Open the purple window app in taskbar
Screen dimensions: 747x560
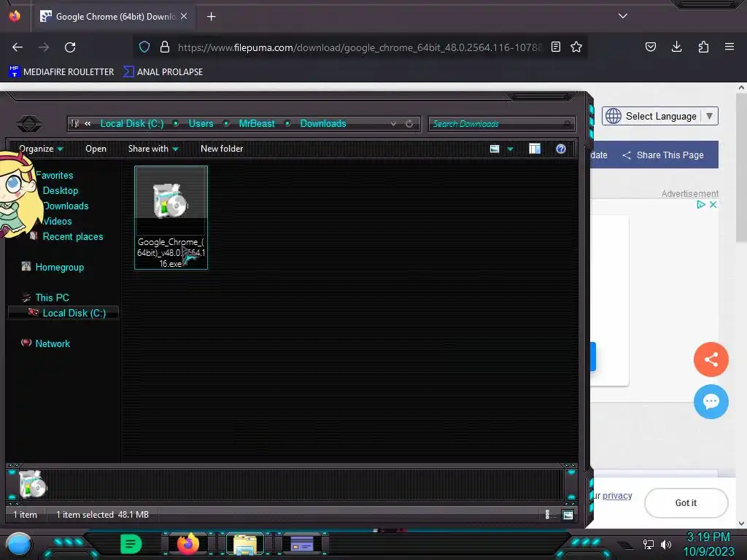tap(301, 544)
